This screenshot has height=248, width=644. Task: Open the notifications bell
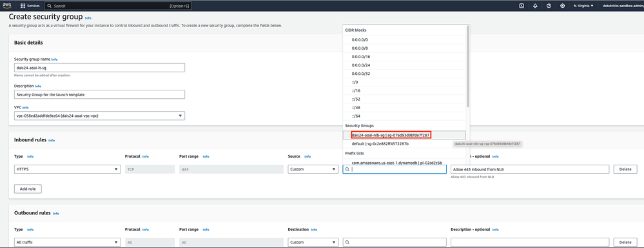click(x=535, y=6)
